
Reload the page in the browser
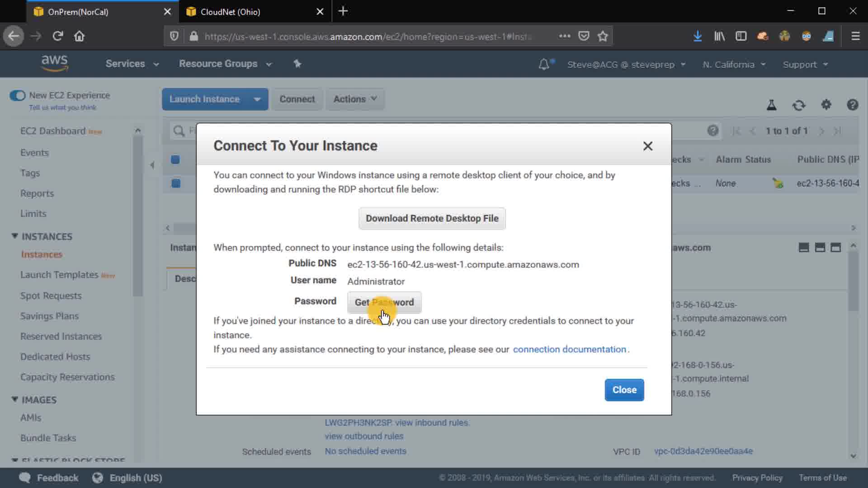[57, 36]
